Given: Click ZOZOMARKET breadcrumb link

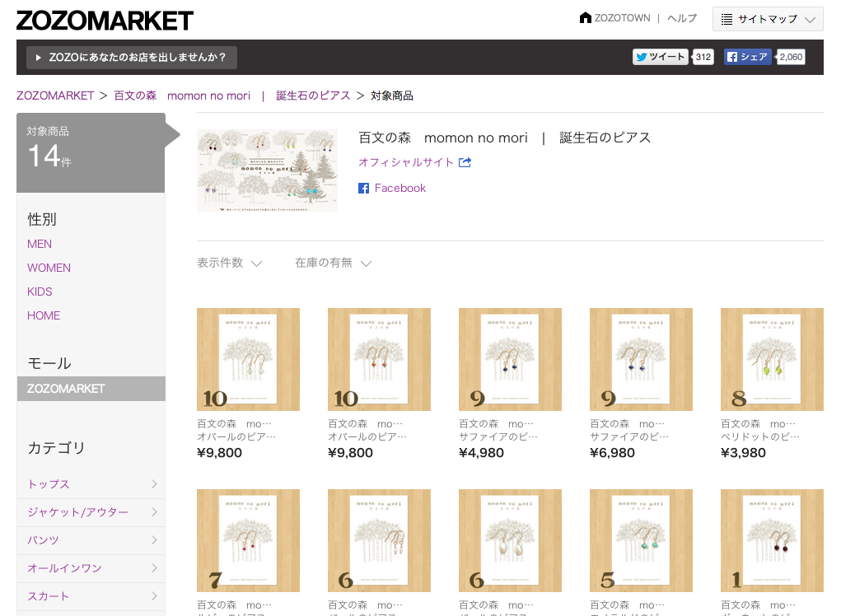Looking at the screenshot, I should pyautogui.click(x=55, y=96).
